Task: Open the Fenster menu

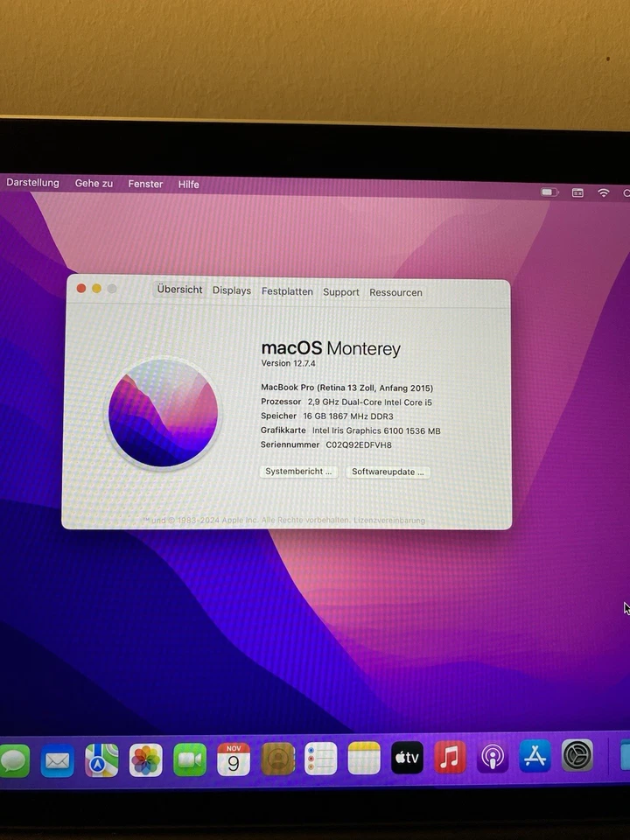Action: coord(145,184)
